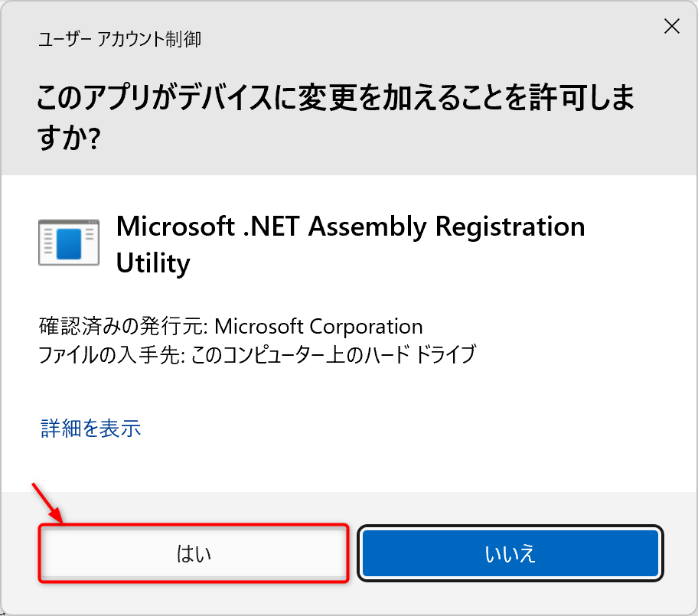Viewport: 698px width, 616px height.
Task: Click the Microsoft Corporation publisher name
Action: pos(318,327)
